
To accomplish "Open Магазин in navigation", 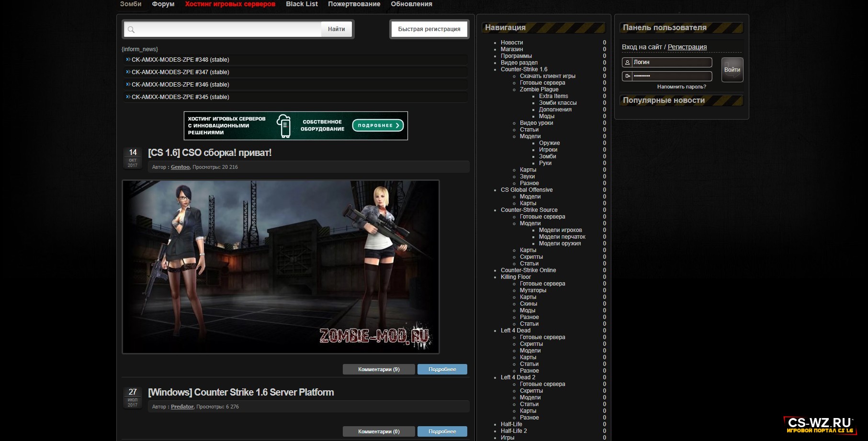I will 512,49.
